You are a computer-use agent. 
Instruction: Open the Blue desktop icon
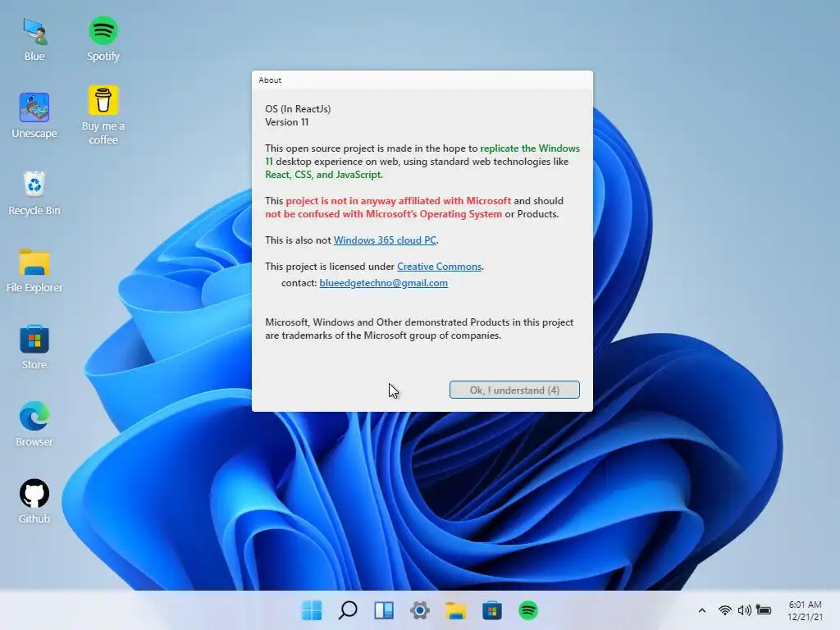pyautogui.click(x=34, y=39)
